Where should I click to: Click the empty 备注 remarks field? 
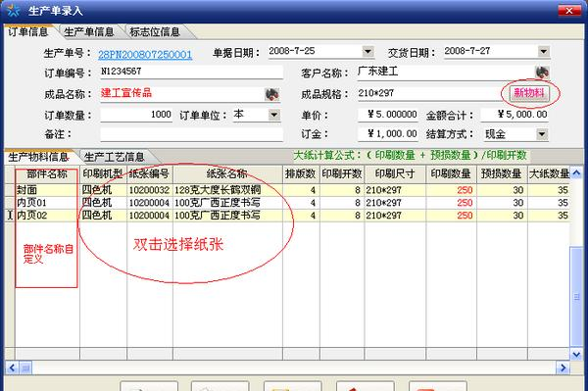pyautogui.click(x=191, y=134)
